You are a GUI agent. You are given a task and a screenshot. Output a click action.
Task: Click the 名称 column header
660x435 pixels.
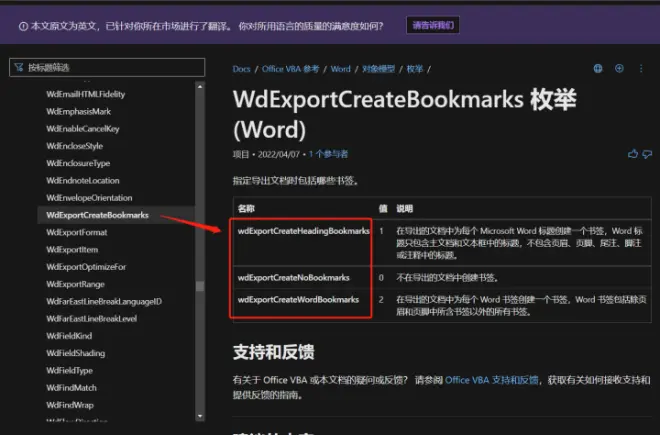click(x=246, y=208)
